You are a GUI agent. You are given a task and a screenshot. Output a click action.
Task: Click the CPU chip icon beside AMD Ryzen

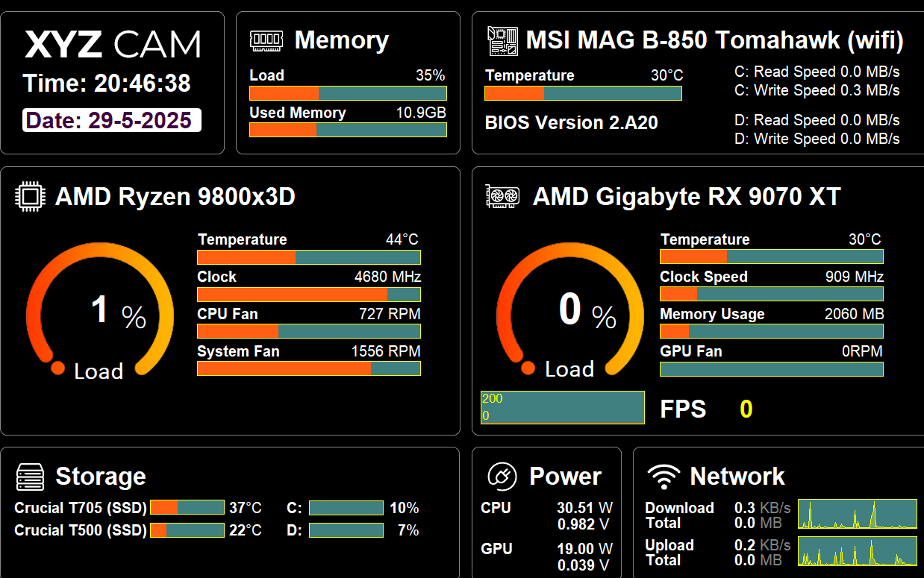click(x=29, y=197)
